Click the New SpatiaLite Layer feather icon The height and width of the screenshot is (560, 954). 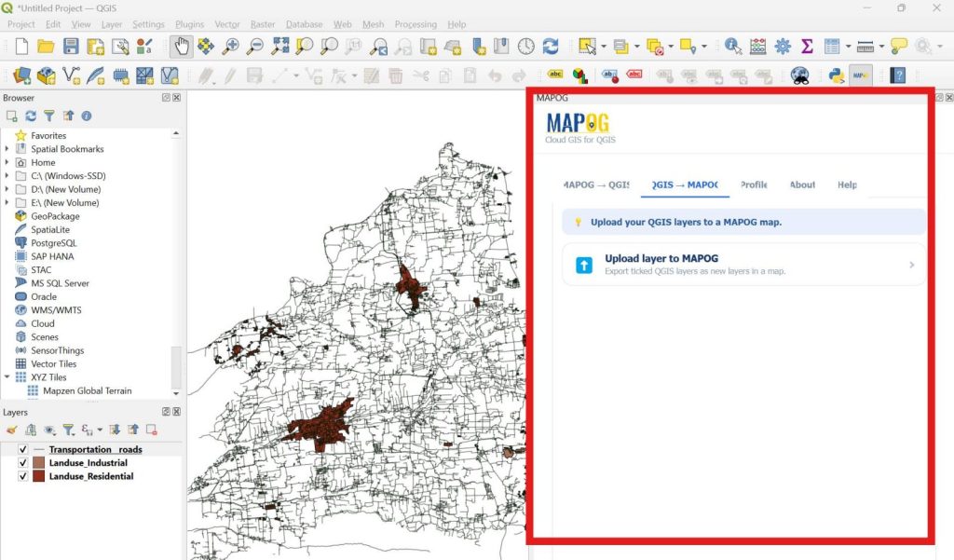pos(96,75)
